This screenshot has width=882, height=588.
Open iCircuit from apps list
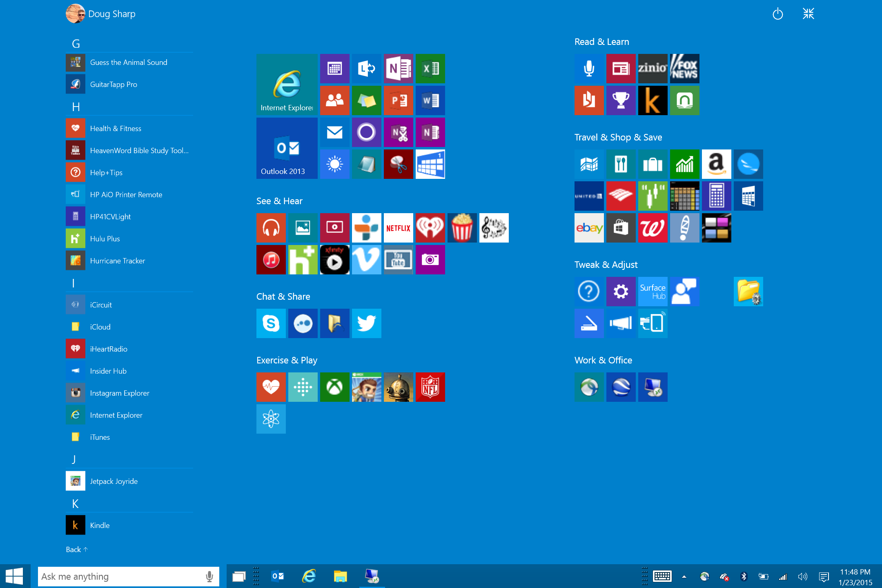click(129, 305)
